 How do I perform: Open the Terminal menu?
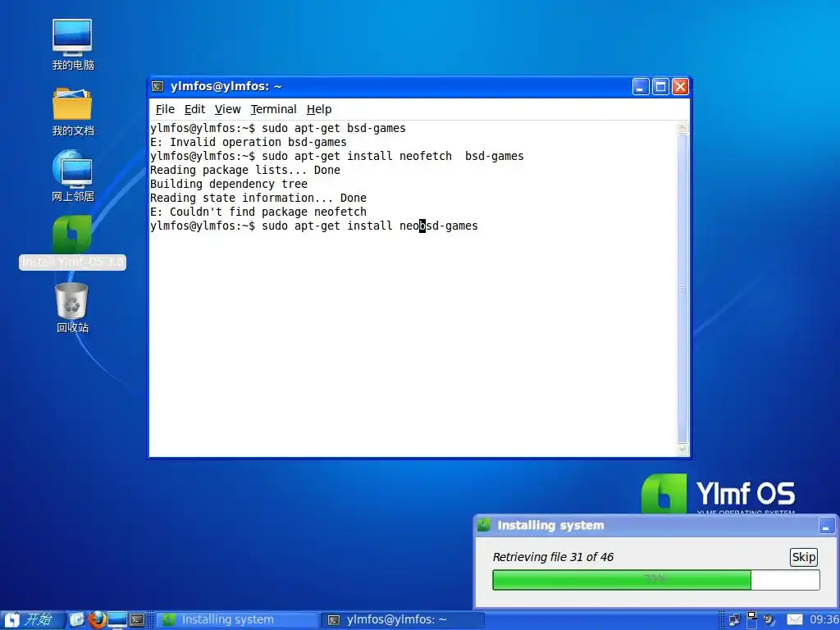click(273, 109)
